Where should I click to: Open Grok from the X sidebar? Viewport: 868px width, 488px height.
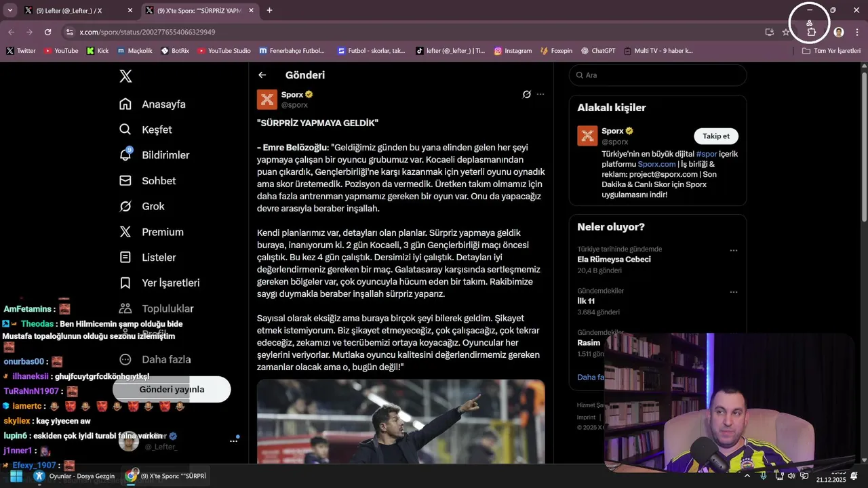[x=142, y=206]
